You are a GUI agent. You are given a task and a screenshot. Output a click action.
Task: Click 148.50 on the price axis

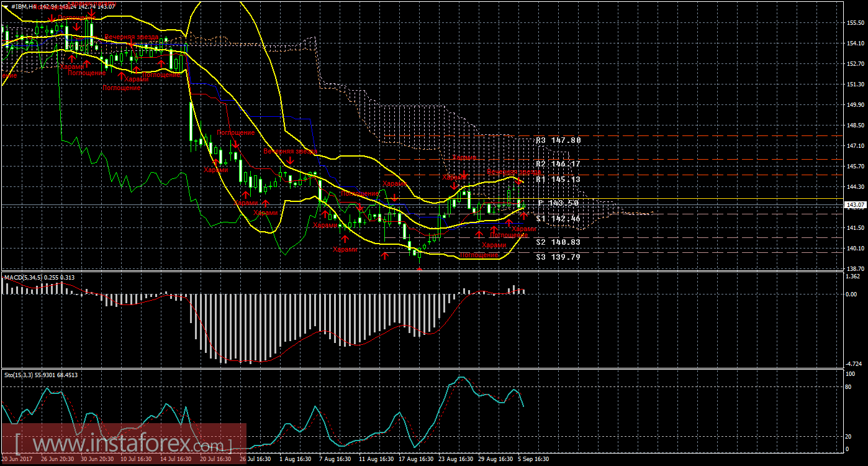pos(855,126)
